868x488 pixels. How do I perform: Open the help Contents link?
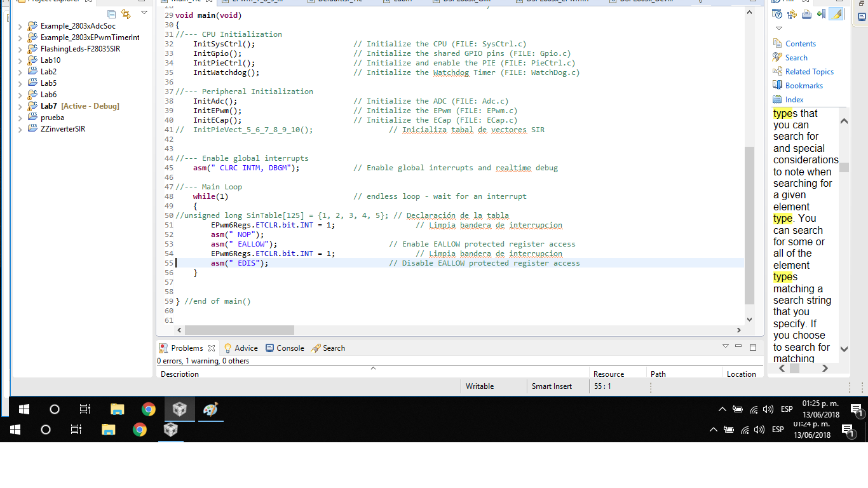click(x=801, y=44)
